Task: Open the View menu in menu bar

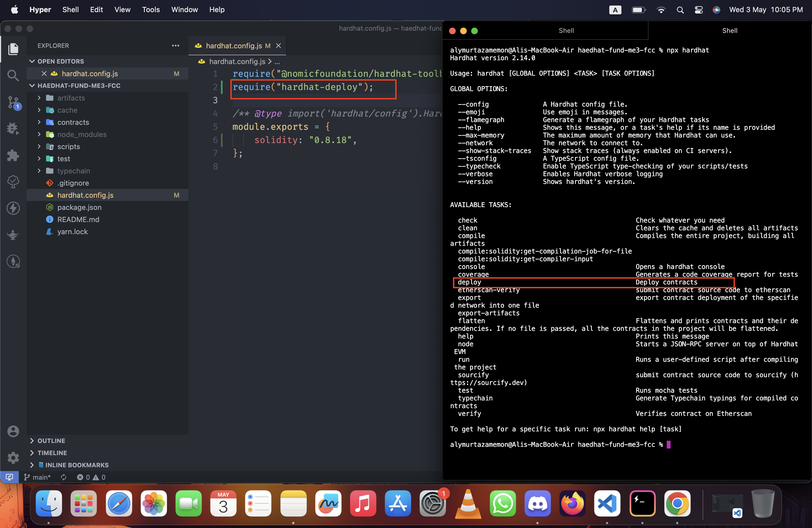Action: click(122, 10)
